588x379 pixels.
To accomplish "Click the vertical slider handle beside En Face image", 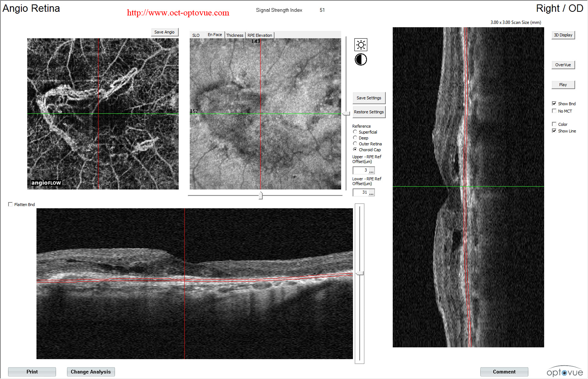I will (346, 113).
